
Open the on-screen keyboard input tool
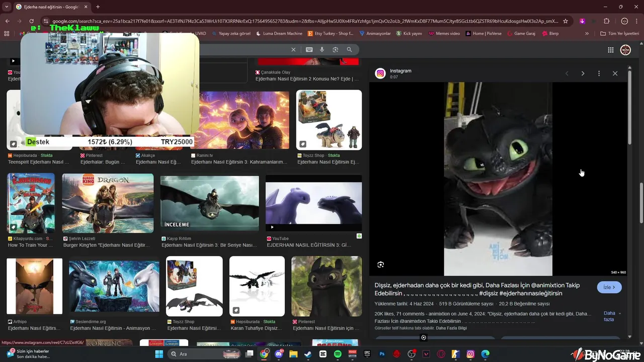pyautogui.click(x=309, y=50)
